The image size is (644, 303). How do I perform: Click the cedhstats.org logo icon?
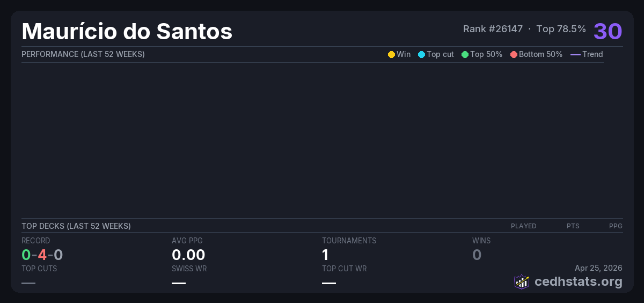coord(522,282)
